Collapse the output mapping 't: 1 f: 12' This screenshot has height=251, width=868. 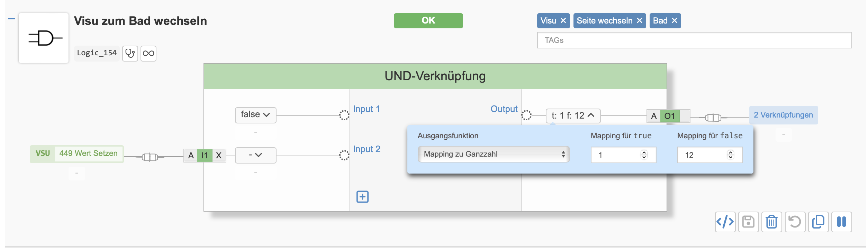[x=573, y=116]
